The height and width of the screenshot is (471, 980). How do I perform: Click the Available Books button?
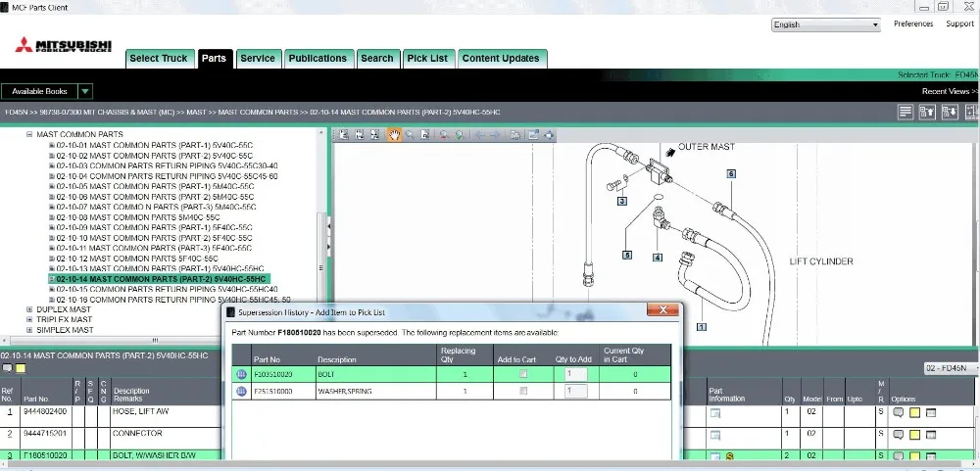tap(39, 91)
